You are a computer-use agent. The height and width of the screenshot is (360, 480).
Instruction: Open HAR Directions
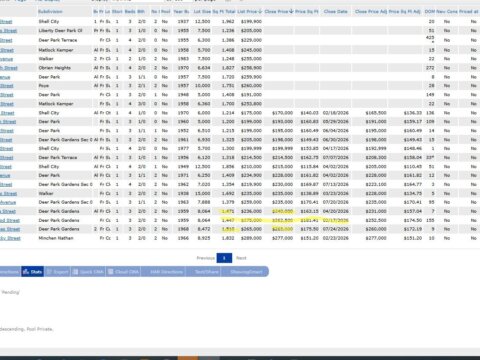[166, 272]
